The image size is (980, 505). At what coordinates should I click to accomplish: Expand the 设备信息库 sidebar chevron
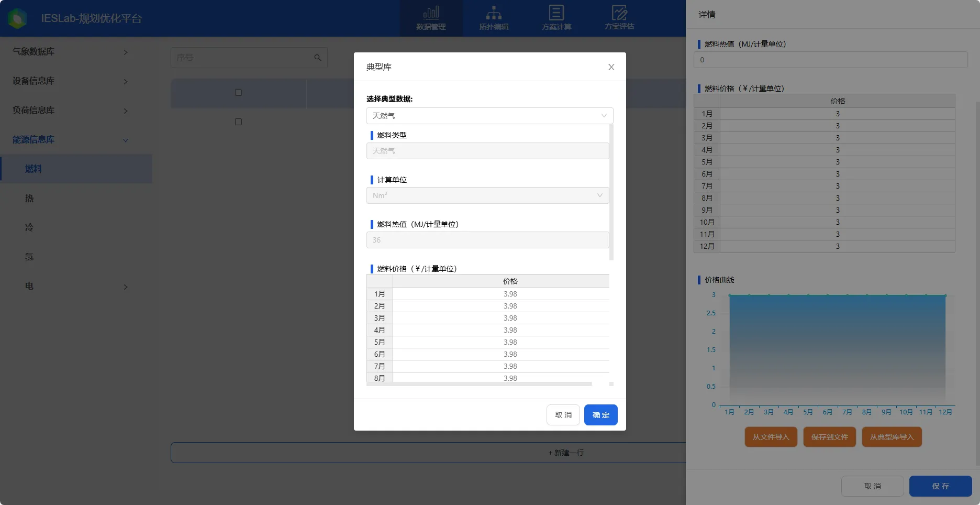pyautogui.click(x=126, y=82)
